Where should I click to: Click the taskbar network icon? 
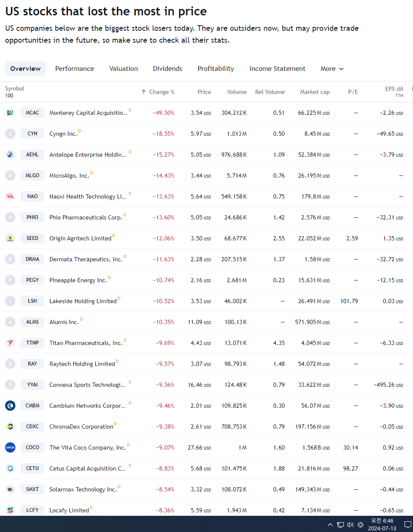[340, 525]
